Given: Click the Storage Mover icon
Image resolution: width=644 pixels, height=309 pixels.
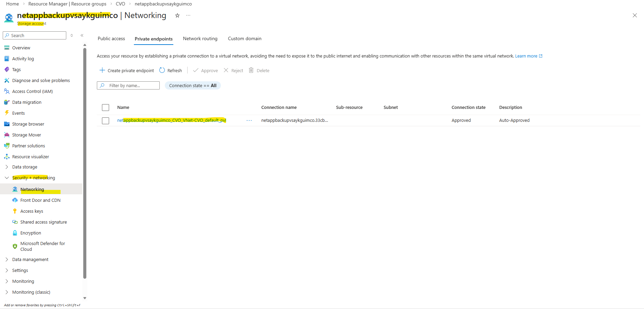Looking at the screenshot, I should point(7,135).
